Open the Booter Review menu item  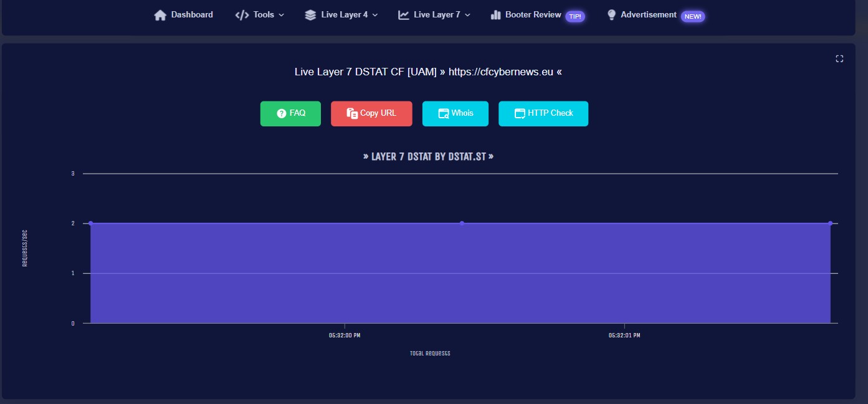click(533, 15)
